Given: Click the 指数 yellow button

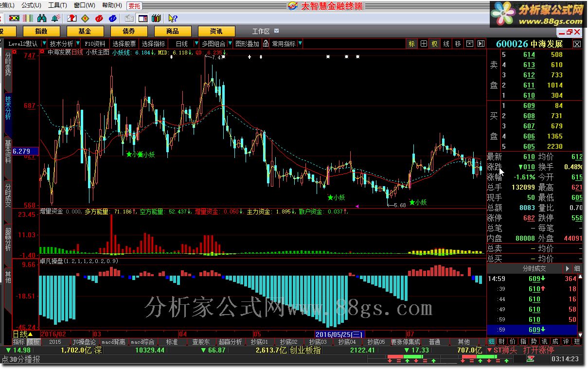Looking at the screenshot, I should tap(41, 31).
